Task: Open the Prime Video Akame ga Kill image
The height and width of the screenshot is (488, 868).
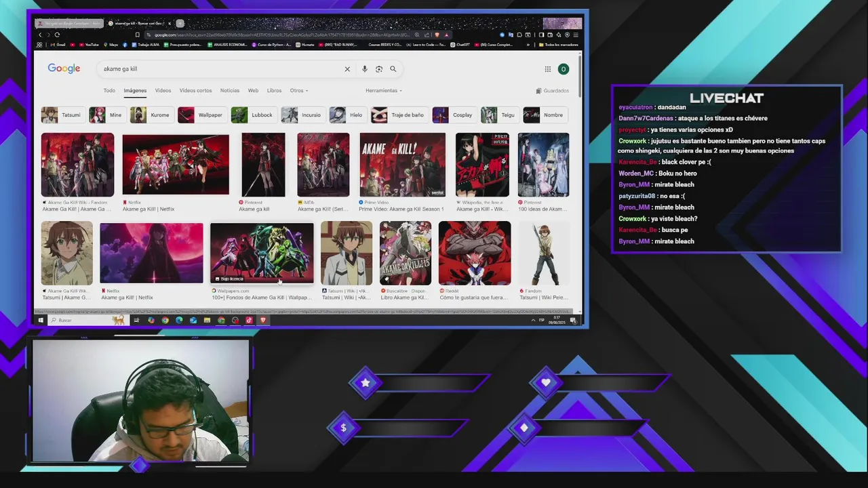Action: [x=402, y=165]
